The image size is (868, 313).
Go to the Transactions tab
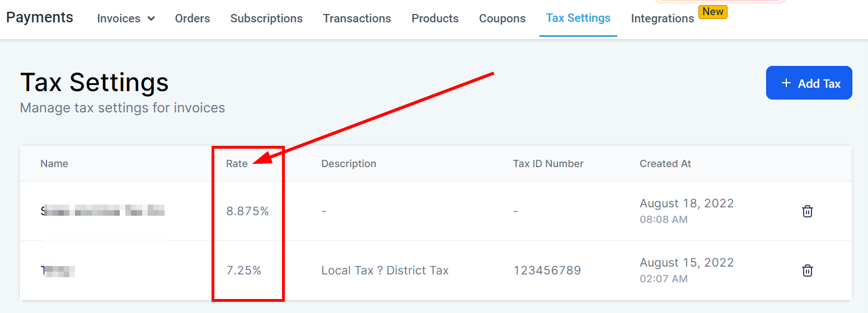click(357, 18)
